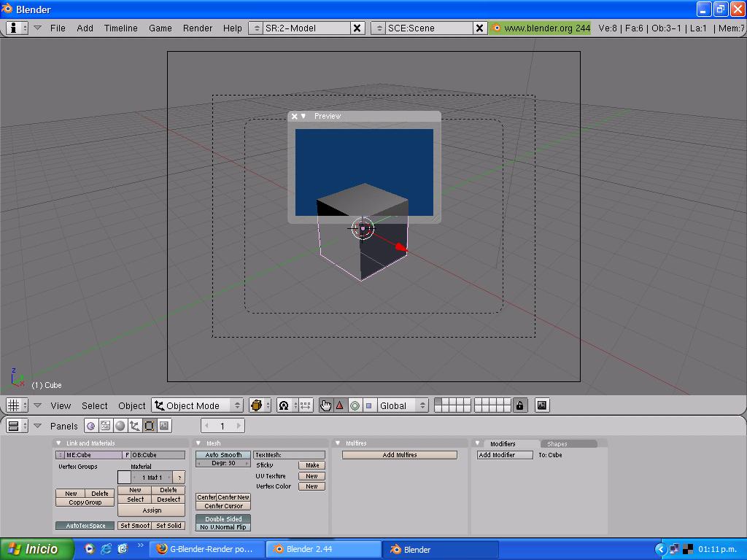The image size is (747, 560).
Task: Toggle the 3D transform manipulator hand
Action: (325, 405)
